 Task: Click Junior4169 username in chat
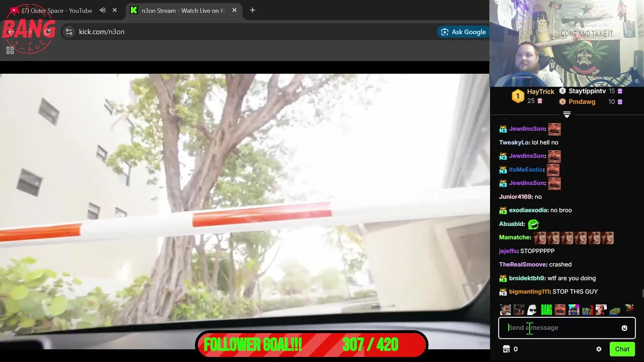pyautogui.click(x=516, y=197)
